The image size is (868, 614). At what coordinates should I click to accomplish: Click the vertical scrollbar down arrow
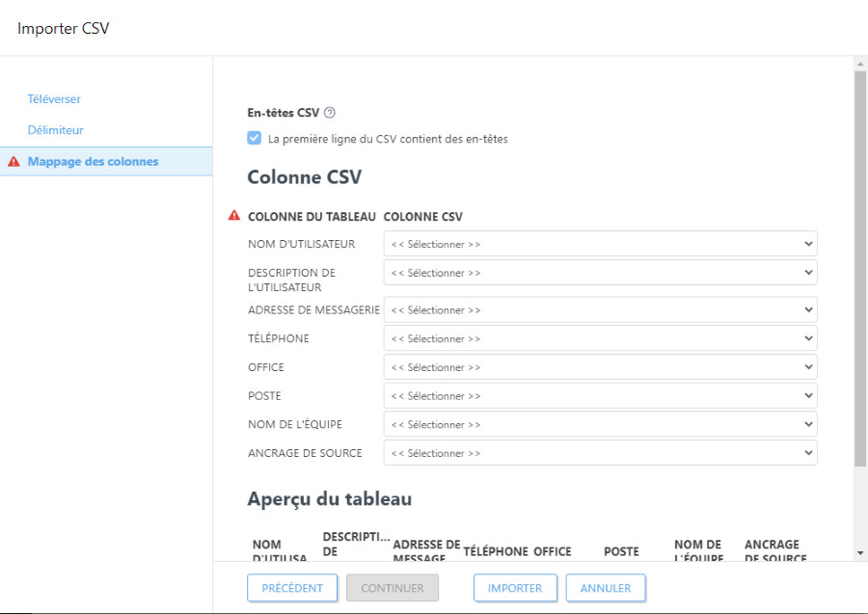point(858,552)
